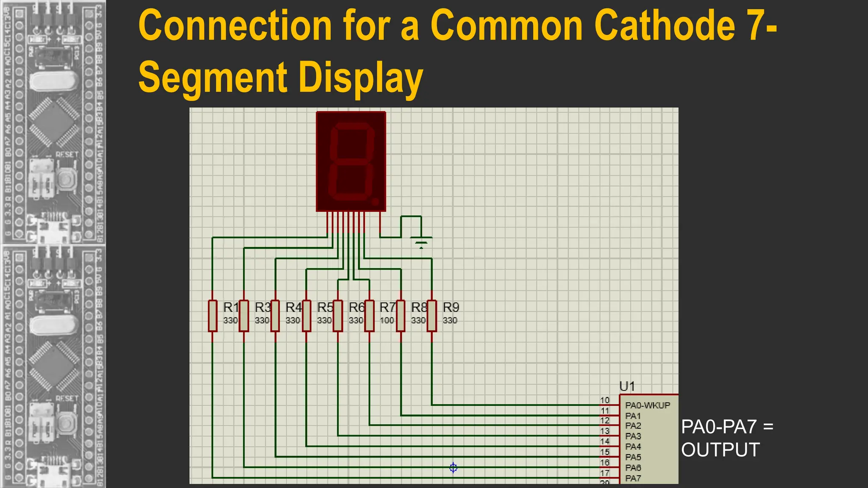Viewport: 868px width, 488px height.
Task: Select resistor R7's body
Action: (369, 316)
